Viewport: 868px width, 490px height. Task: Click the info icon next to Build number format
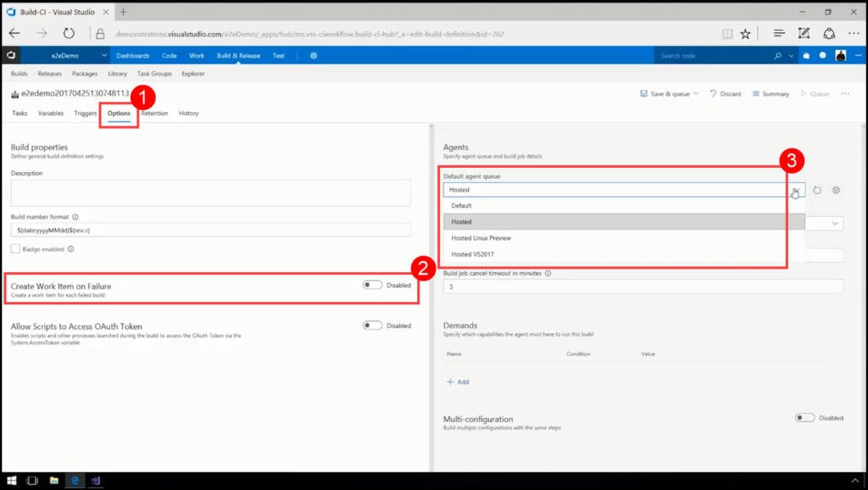coord(75,217)
